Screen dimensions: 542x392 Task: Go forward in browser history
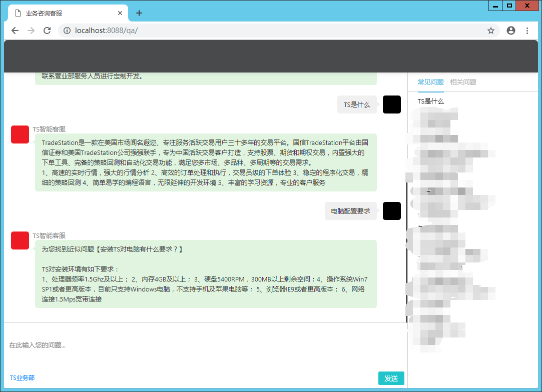coord(31,30)
